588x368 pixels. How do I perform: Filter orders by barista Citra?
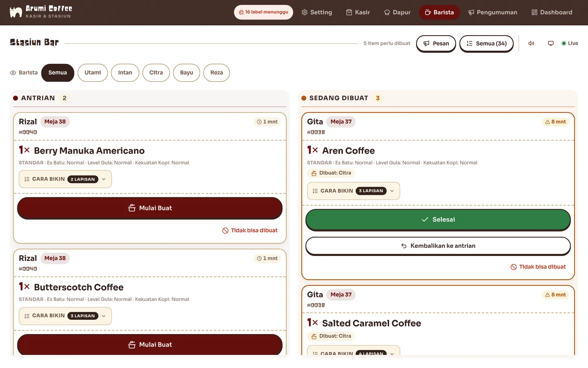tap(156, 73)
